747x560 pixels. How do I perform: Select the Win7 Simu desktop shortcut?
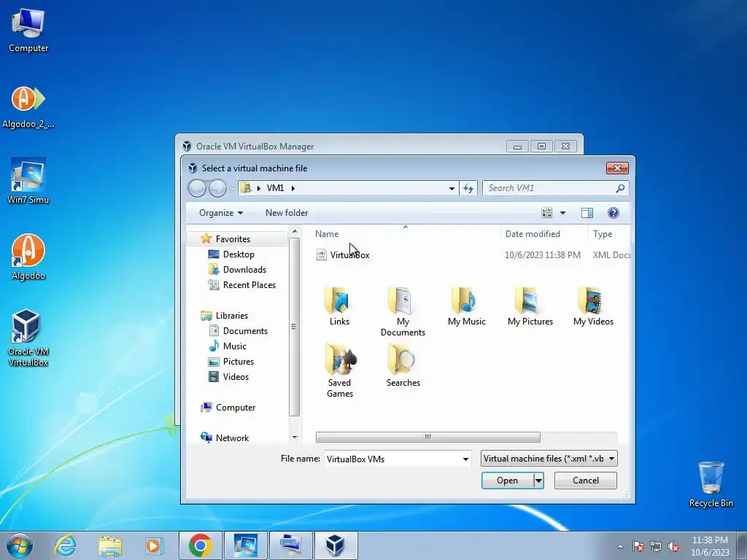[28, 182]
